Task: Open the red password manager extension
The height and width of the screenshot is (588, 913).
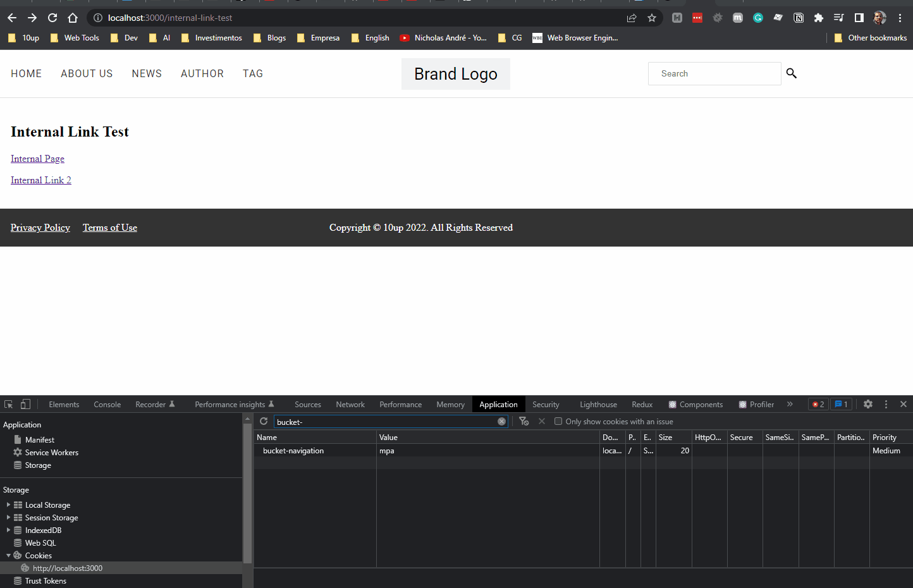Action: point(697,18)
